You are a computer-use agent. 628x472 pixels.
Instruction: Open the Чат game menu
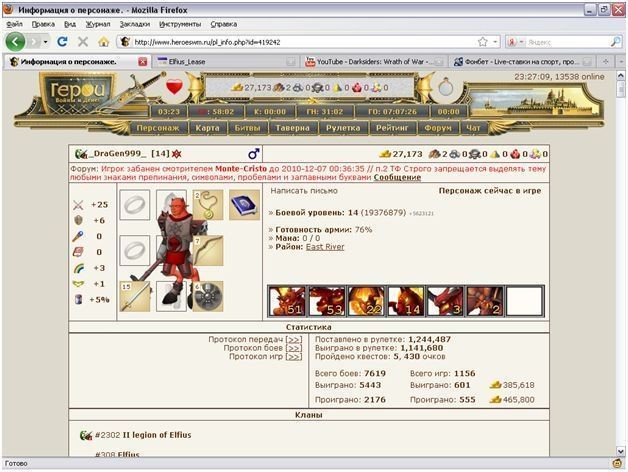(x=473, y=128)
